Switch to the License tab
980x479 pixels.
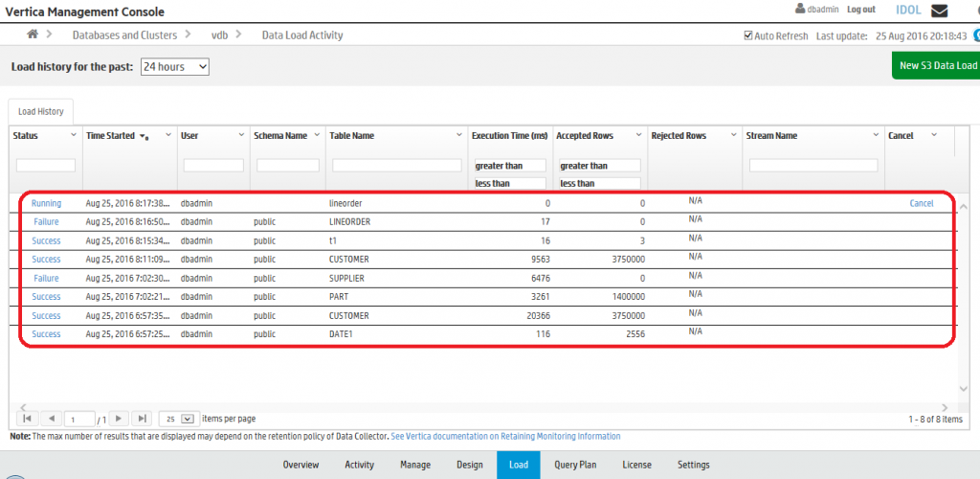pyautogui.click(x=636, y=465)
